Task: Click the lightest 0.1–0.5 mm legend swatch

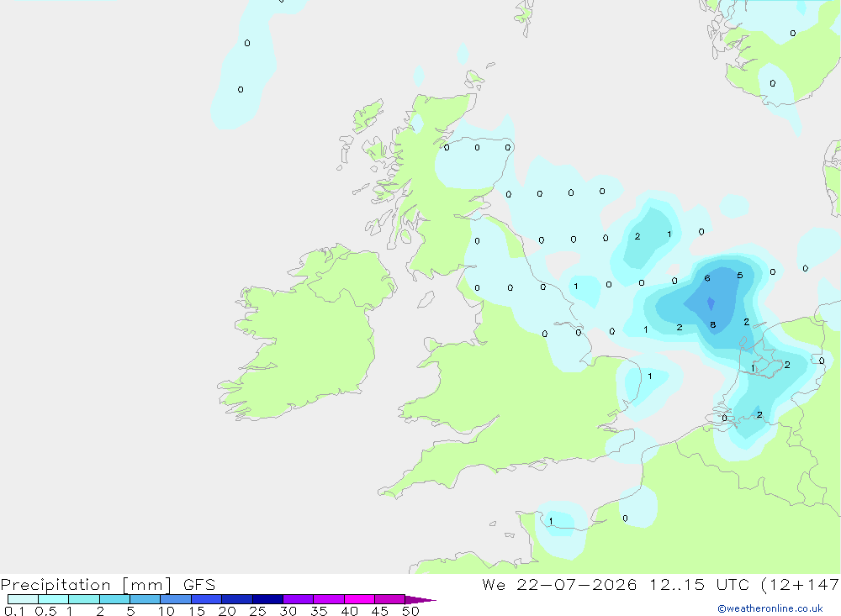Action: [x=23, y=599]
